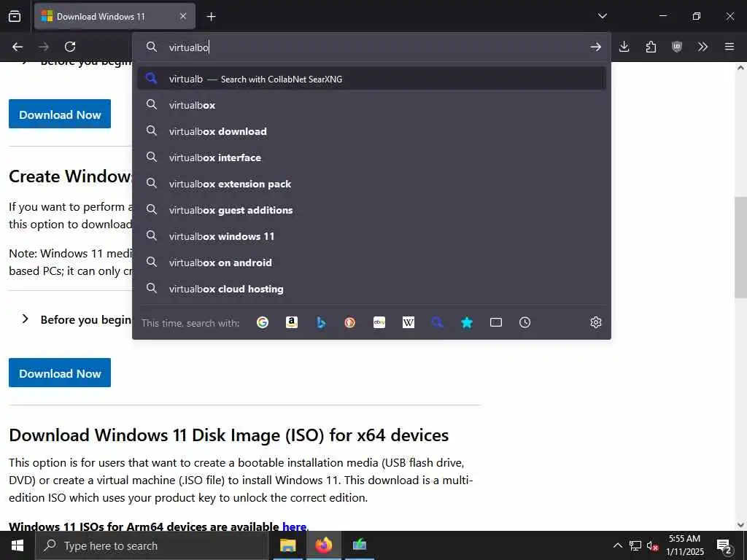Open search settings gear icon

tap(595, 322)
